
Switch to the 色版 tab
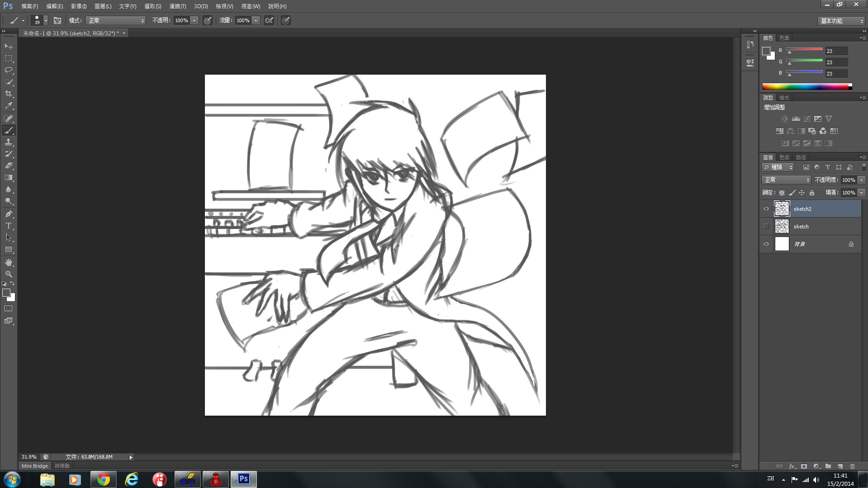784,157
